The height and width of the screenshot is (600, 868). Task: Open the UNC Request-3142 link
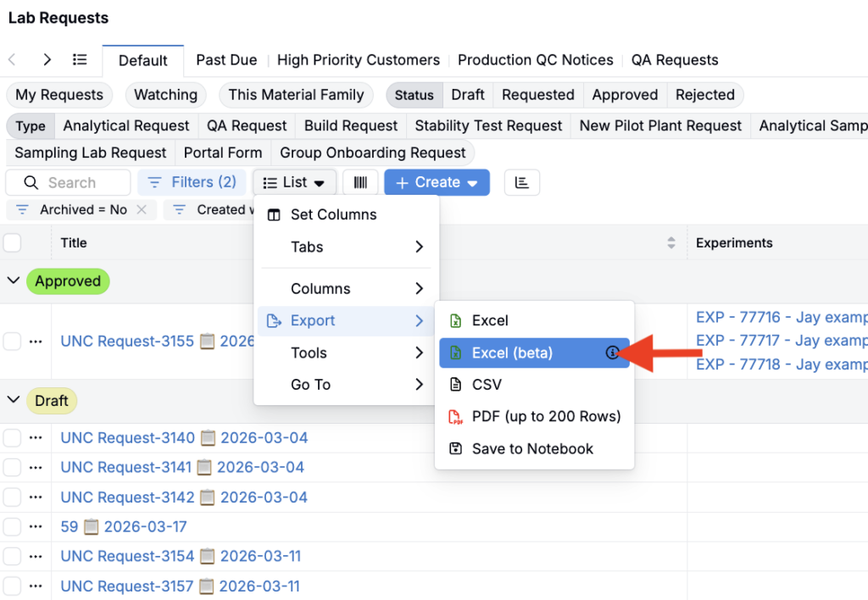[127, 497]
